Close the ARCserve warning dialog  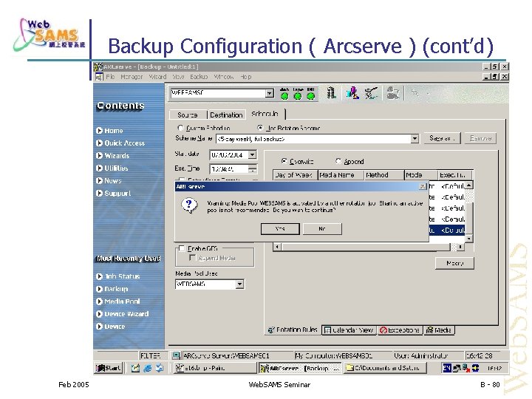tap(423, 186)
